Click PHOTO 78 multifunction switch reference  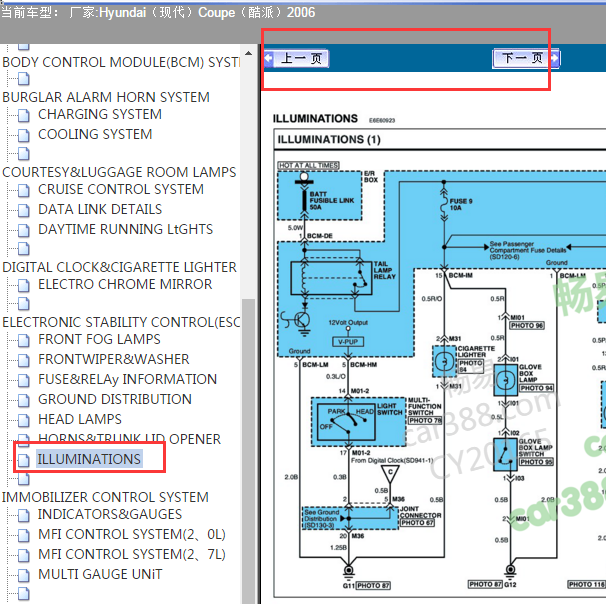[425, 420]
